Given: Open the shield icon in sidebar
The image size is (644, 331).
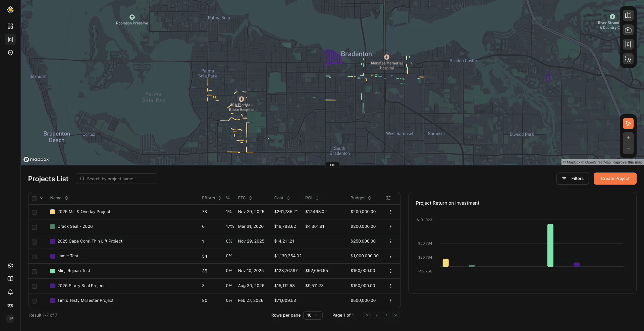Looking at the screenshot, I should (x=10, y=53).
